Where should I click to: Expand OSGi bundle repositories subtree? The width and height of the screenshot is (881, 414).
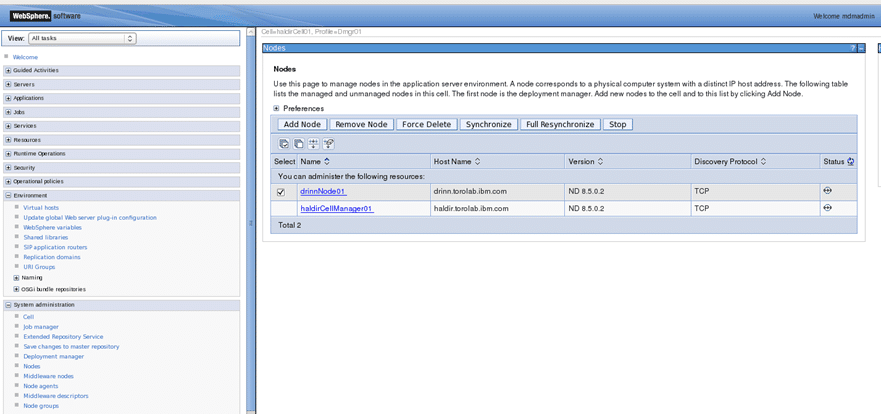coord(16,289)
